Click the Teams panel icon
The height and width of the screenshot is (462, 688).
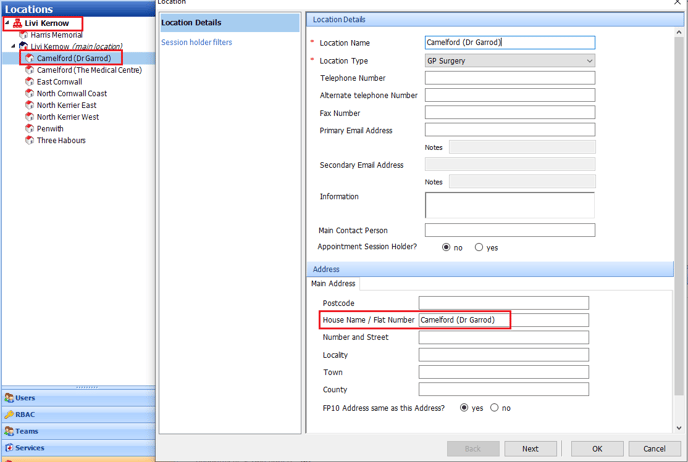9,432
